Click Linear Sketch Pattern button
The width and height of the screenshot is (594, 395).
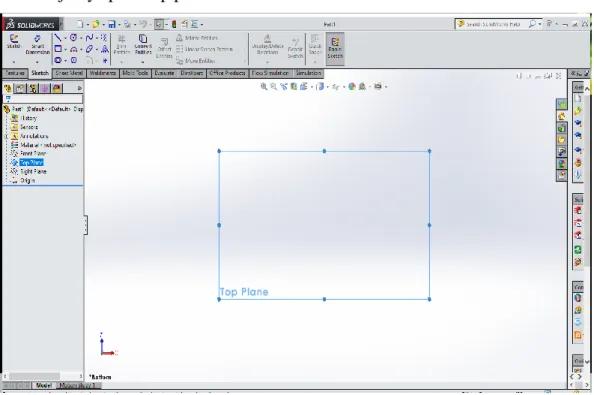(204, 49)
